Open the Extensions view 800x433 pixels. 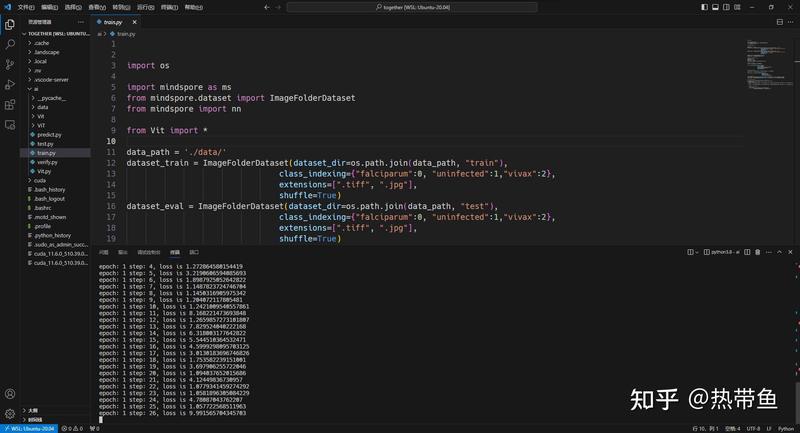10,104
